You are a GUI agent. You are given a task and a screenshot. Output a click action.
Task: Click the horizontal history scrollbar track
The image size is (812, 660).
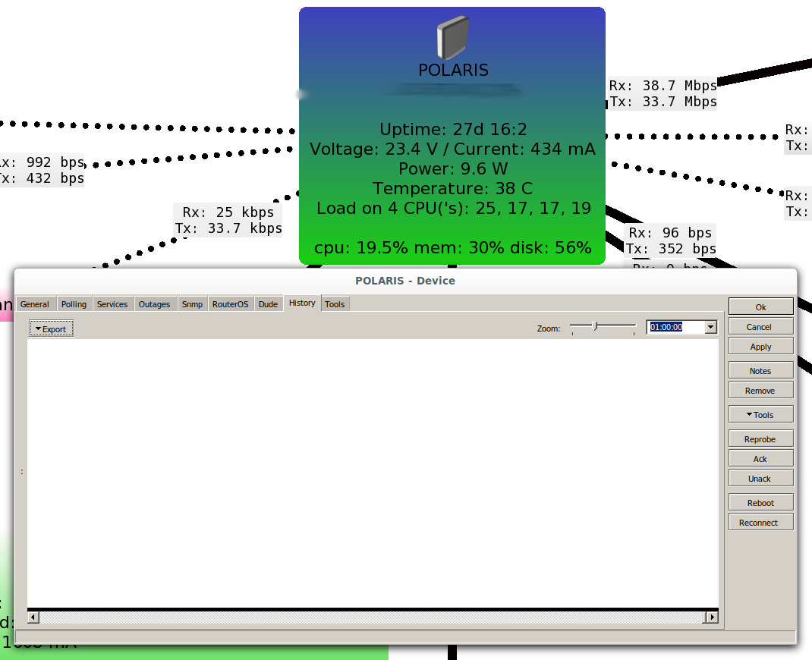pyautogui.click(x=373, y=617)
